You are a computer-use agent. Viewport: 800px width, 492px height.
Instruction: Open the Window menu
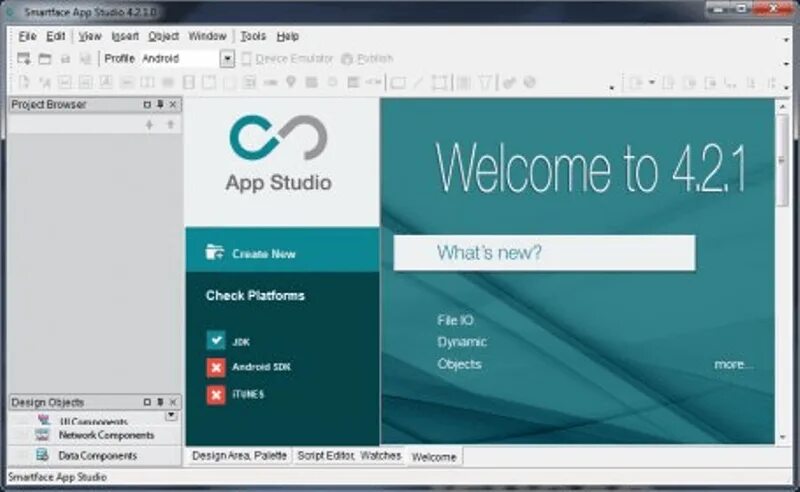pyautogui.click(x=207, y=36)
